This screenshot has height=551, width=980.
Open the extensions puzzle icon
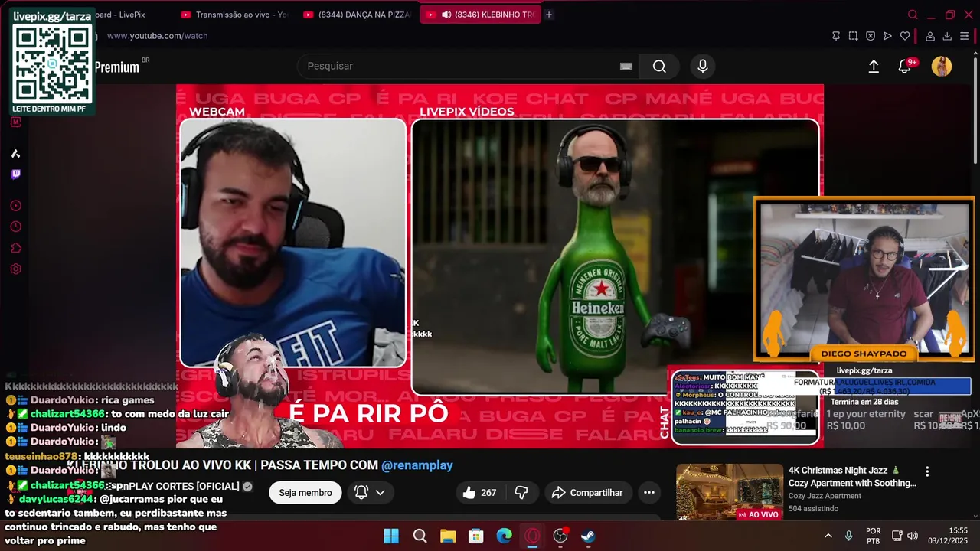[x=15, y=248]
